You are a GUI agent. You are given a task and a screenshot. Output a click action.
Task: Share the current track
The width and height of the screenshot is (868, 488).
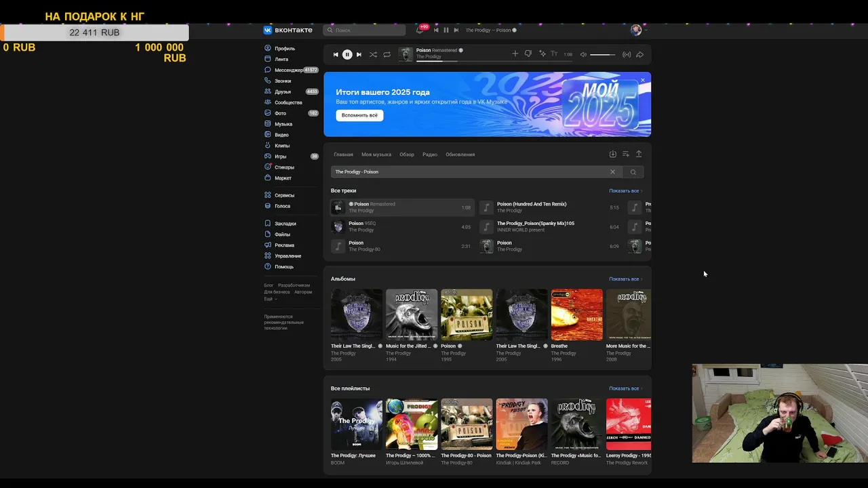point(639,54)
